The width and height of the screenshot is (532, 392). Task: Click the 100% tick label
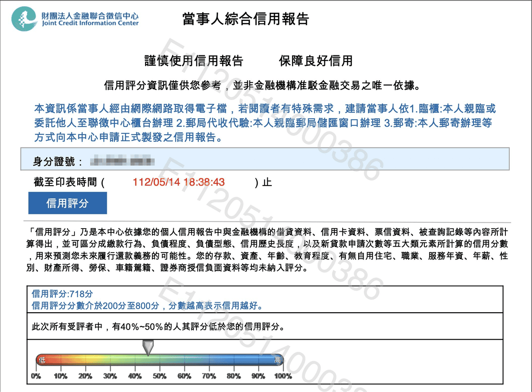pyautogui.click(x=283, y=376)
